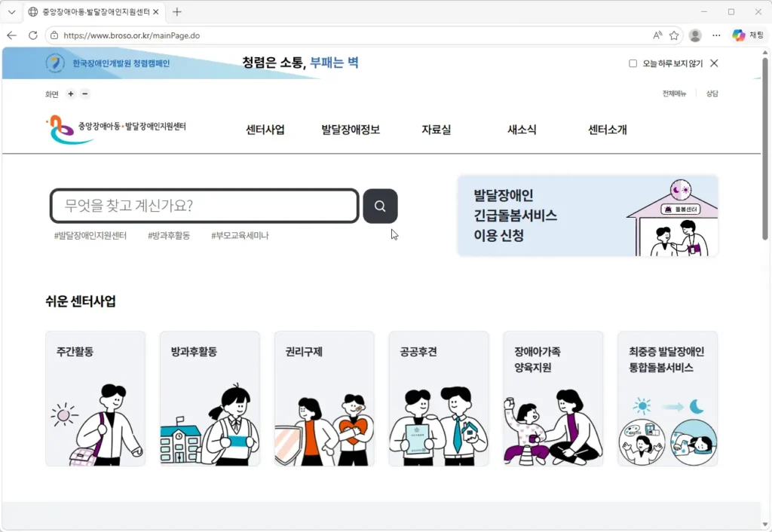Check the 오늘하루 보지 않기 checkbox
The width and height of the screenshot is (772, 532).
coord(633,63)
